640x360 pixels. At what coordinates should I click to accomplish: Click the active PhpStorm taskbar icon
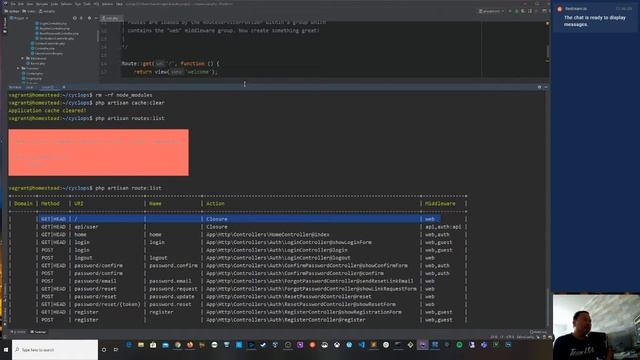[422, 345]
